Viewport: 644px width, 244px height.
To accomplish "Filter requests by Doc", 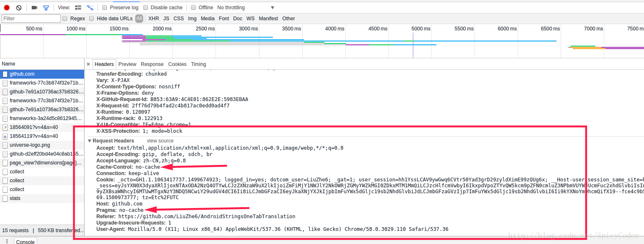I will [x=238, y=19].
